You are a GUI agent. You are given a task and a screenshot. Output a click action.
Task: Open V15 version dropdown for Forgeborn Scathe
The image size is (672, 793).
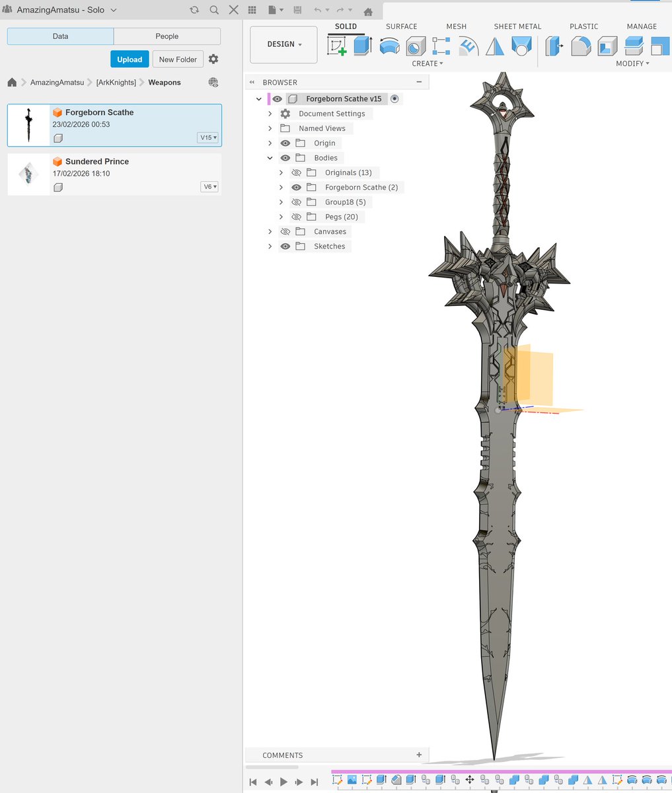pyautogui.click(x=207, y=137)
